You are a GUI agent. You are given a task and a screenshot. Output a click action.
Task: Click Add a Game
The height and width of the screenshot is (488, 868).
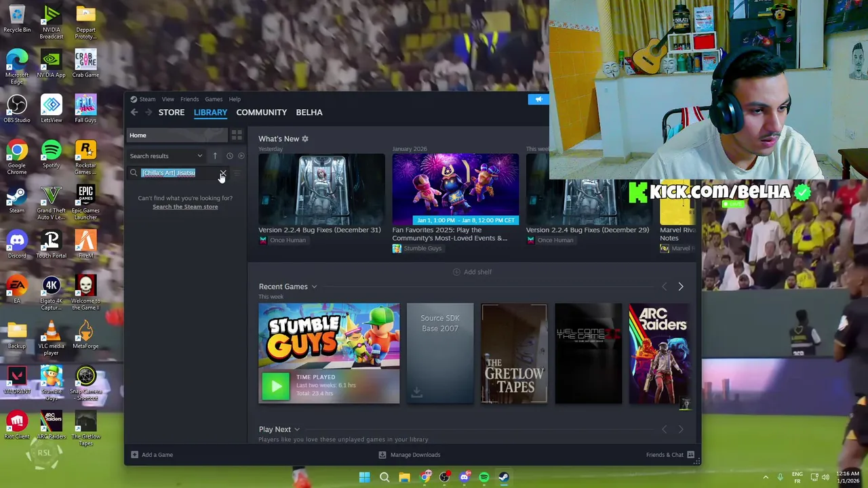click(x=151, y=455)
